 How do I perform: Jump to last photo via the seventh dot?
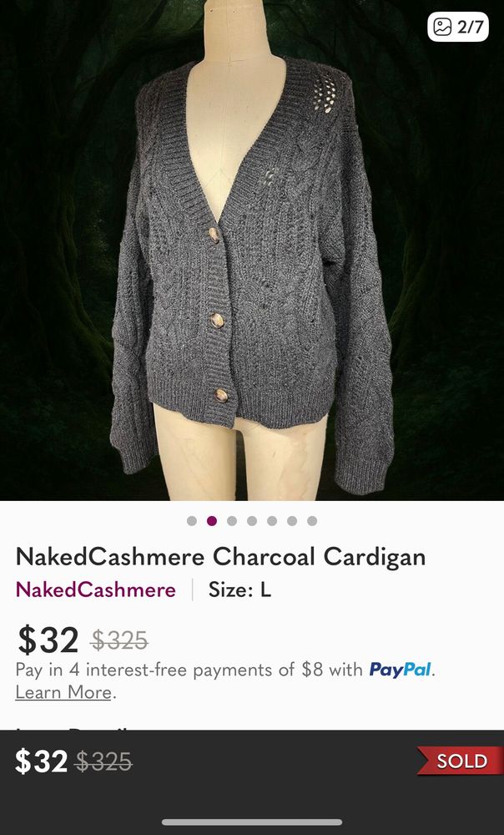point(312,521)
